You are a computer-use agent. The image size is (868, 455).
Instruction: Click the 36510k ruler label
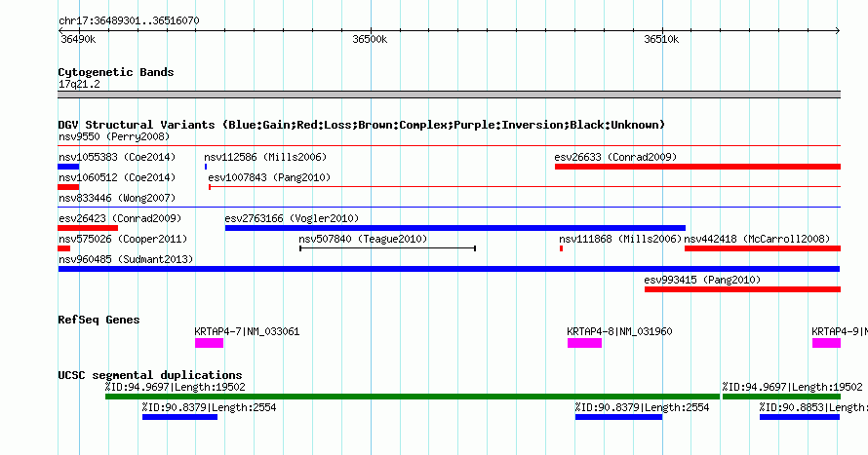[x=661, y=40]
